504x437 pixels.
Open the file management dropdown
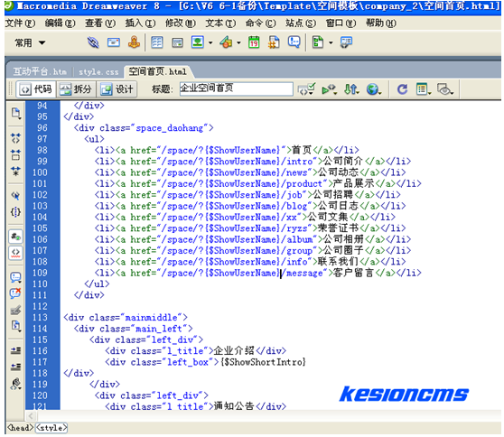click(x=351, y=89)
